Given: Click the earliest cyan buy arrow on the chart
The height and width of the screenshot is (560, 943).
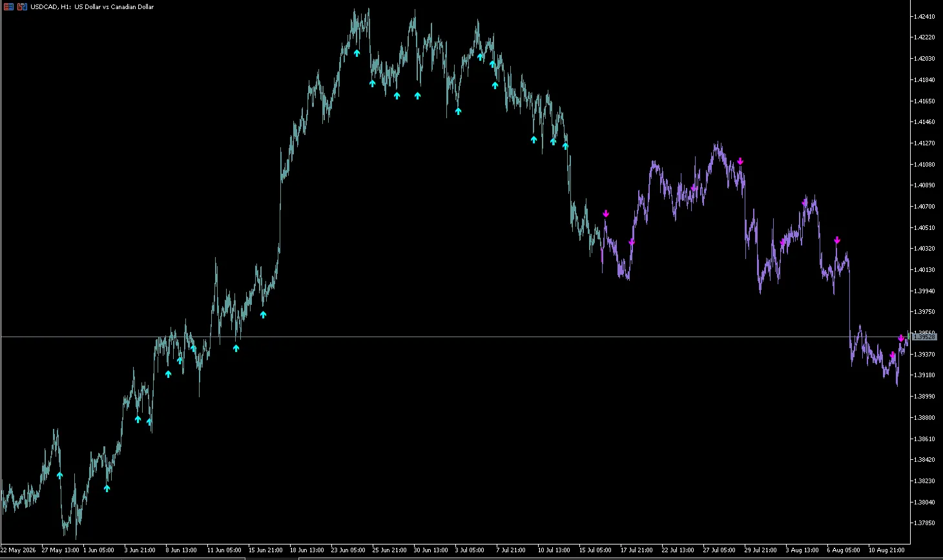Looking at the screenshot, I should tap(60, 475).
